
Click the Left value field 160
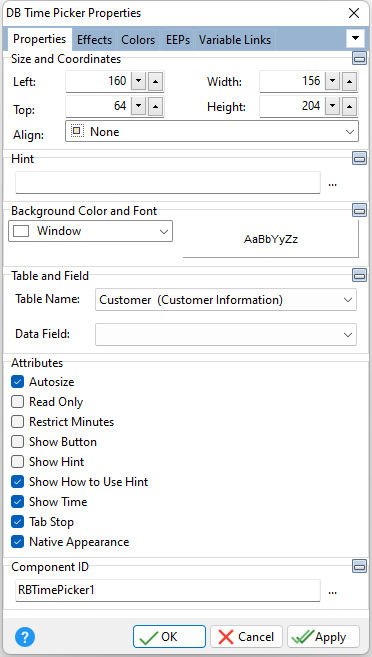[x=98, y=81]
